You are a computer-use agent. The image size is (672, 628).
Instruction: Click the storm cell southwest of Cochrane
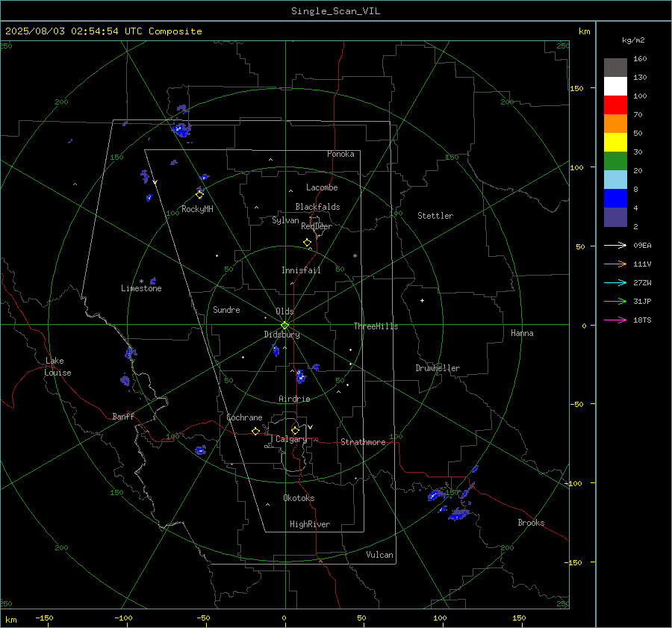click(x=201, y=450)
